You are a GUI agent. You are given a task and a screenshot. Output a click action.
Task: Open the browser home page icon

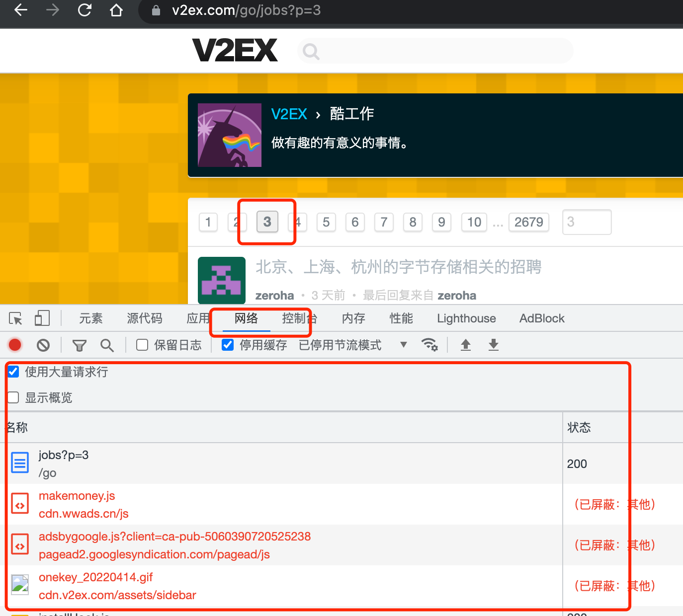click(116, 10)
